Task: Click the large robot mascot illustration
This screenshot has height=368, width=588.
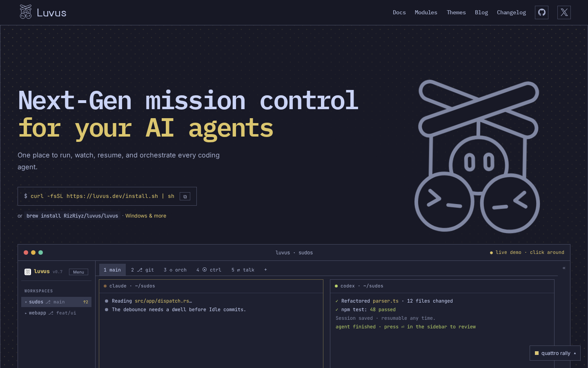Action: click(x=477, y=156)
